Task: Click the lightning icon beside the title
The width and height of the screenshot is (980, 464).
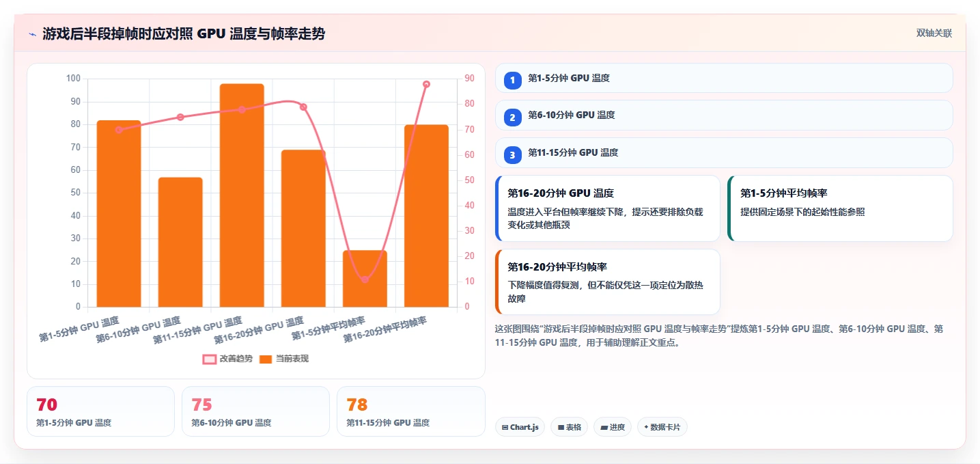Action: pyautogui.click(x=33, y=34)
